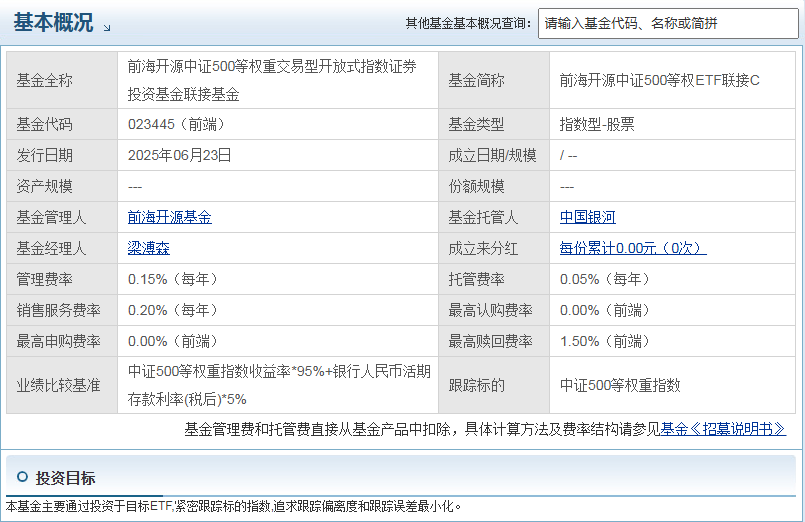Click the investment objective sentence 本基金主要通过投资于目标ETF
The image size is (805, 522).
pos(234,507)
